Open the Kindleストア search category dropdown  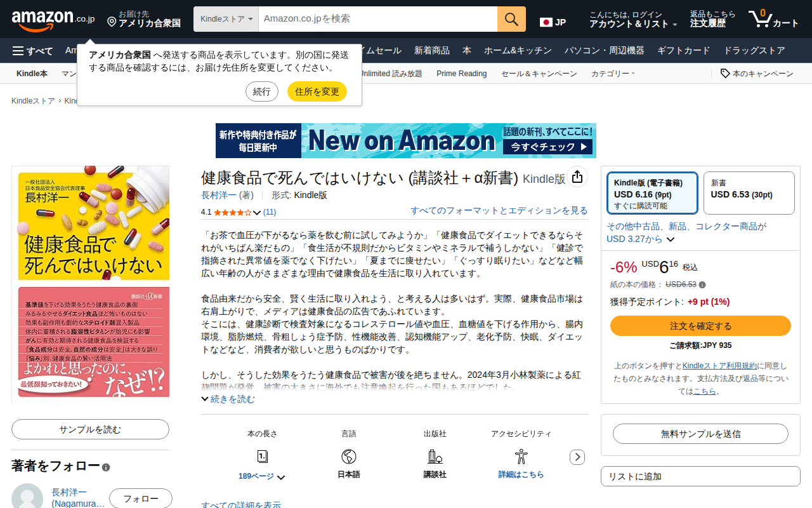click(226, 19)
